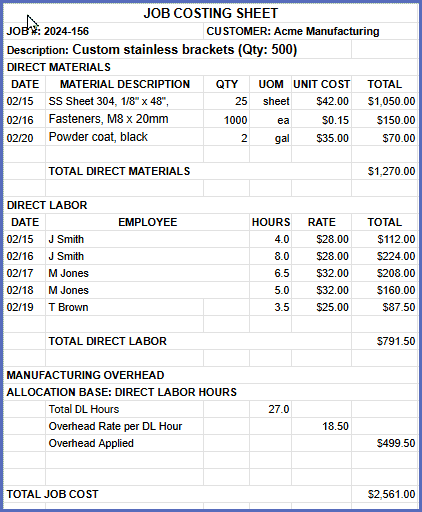This screenshot has width=422, height=512.
Task: Select the DIRECT LABOR section heading
Action: (211, 205)
